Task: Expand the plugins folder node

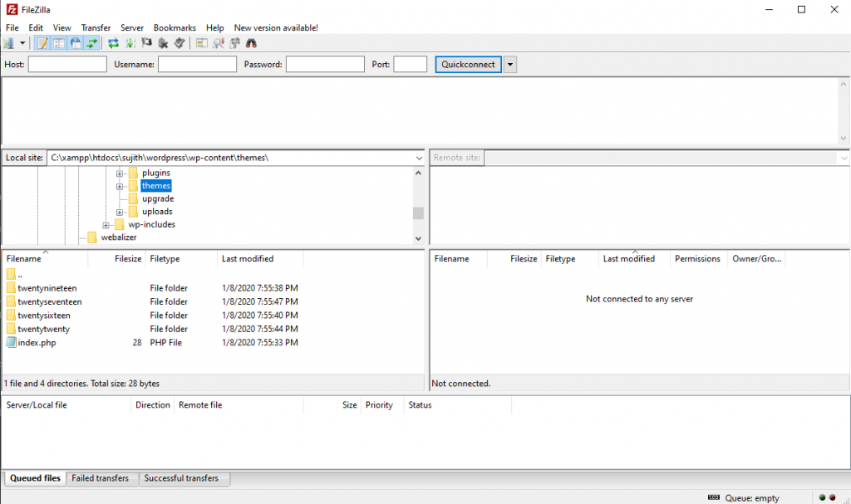Action: 120,174
